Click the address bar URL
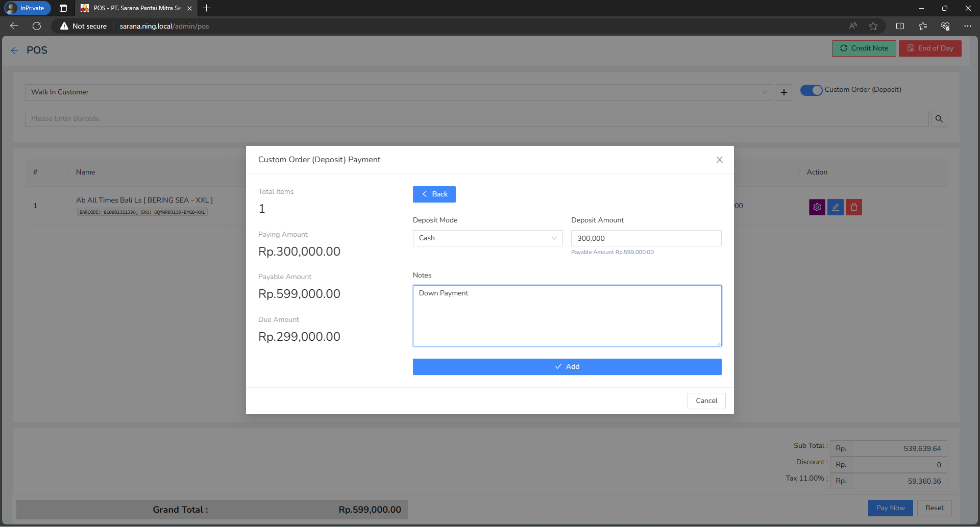 [x=164, y=26]
